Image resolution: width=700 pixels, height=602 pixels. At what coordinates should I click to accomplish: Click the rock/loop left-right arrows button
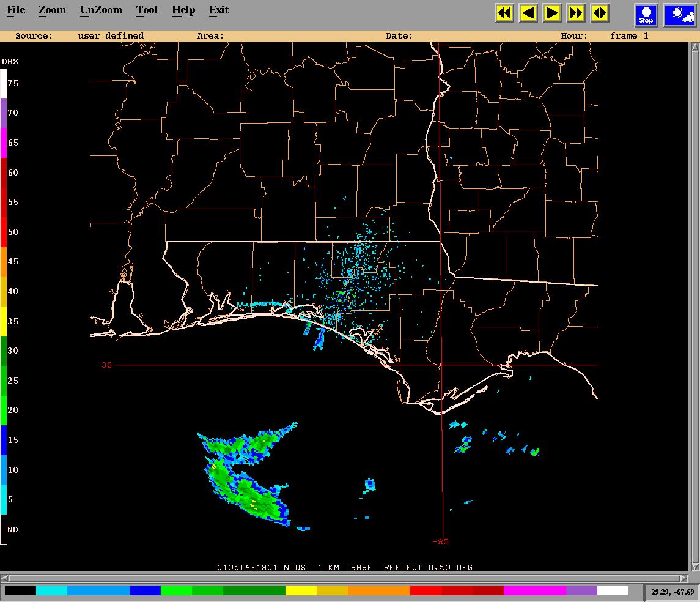600,13
